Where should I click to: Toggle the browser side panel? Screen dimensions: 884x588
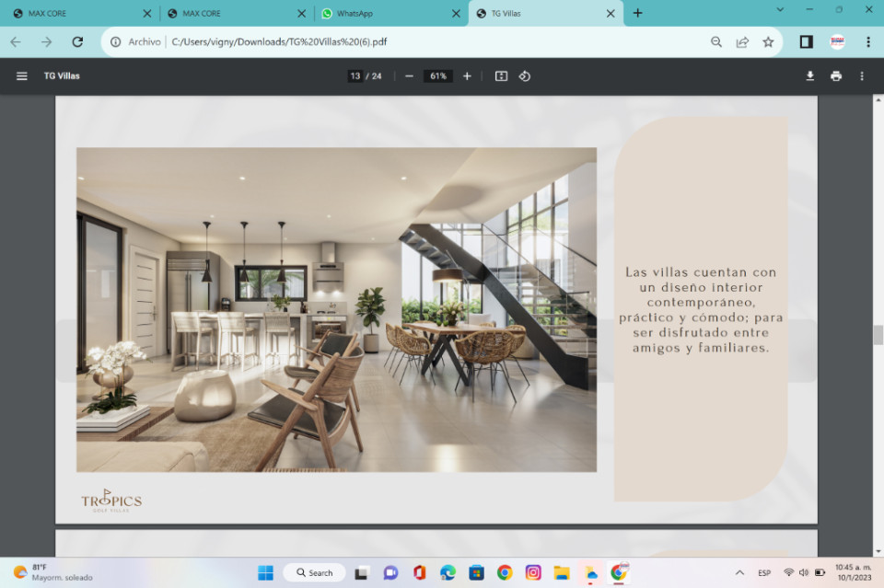[x=807, y=41]
